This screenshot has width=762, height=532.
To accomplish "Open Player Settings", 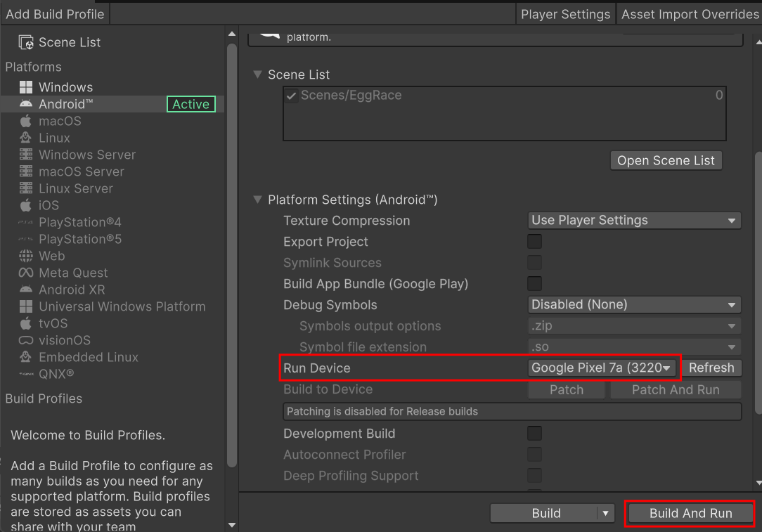I will click(565, 14).
